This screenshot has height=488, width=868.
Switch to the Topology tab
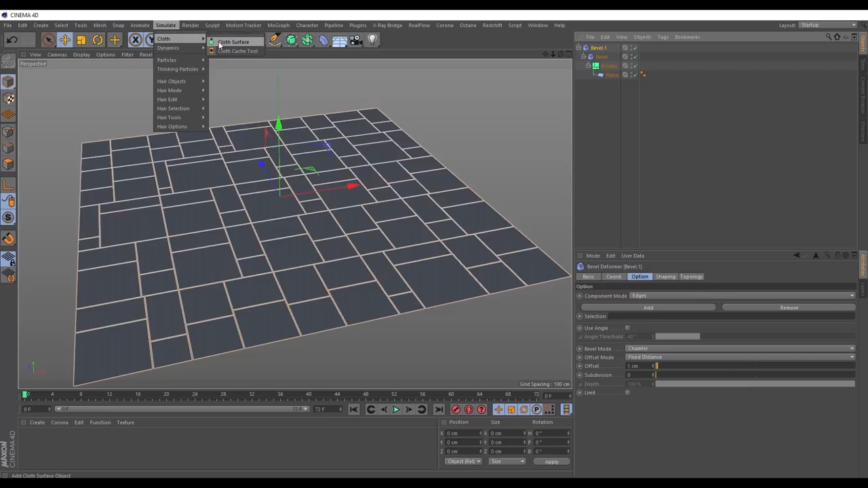(x=691, y=277)
